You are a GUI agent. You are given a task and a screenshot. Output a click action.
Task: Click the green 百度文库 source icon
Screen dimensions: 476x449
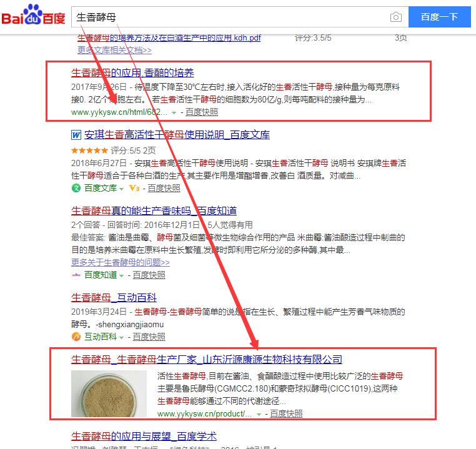coord(76,188)
